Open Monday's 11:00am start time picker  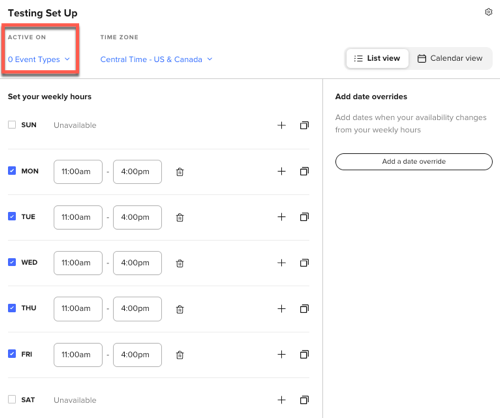click(x=78, y=172)
